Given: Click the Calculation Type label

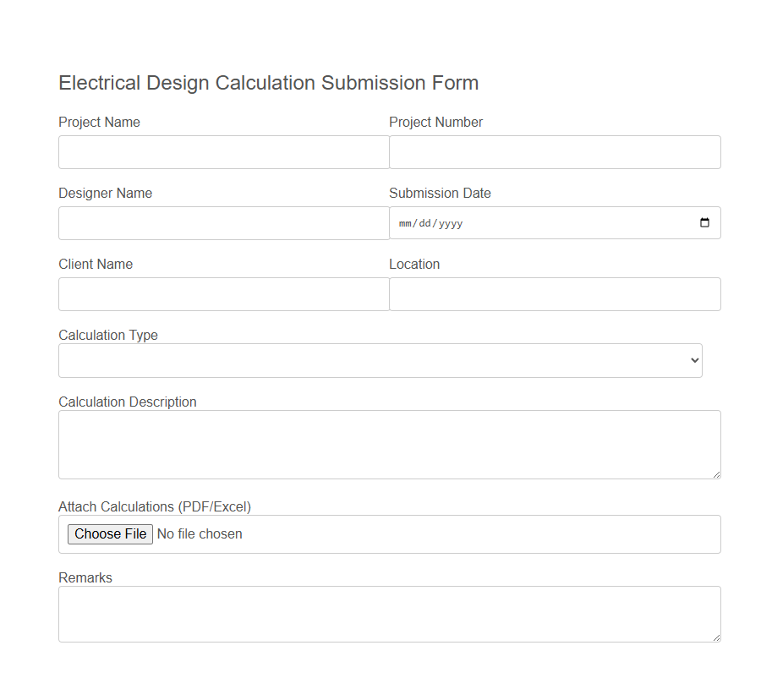Looking at the screenshot, I should [107, 335].
